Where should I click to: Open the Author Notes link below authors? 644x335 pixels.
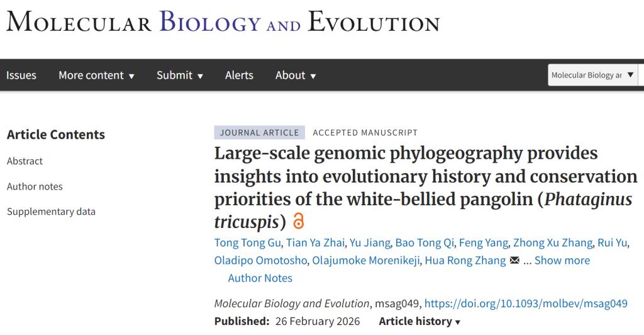pos(260,278)
